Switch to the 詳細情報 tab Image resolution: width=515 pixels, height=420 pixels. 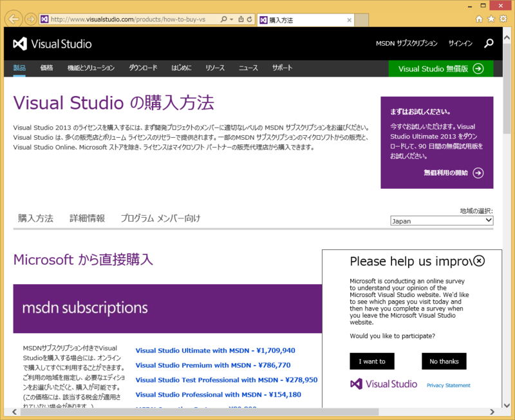[x=88, y=218]
